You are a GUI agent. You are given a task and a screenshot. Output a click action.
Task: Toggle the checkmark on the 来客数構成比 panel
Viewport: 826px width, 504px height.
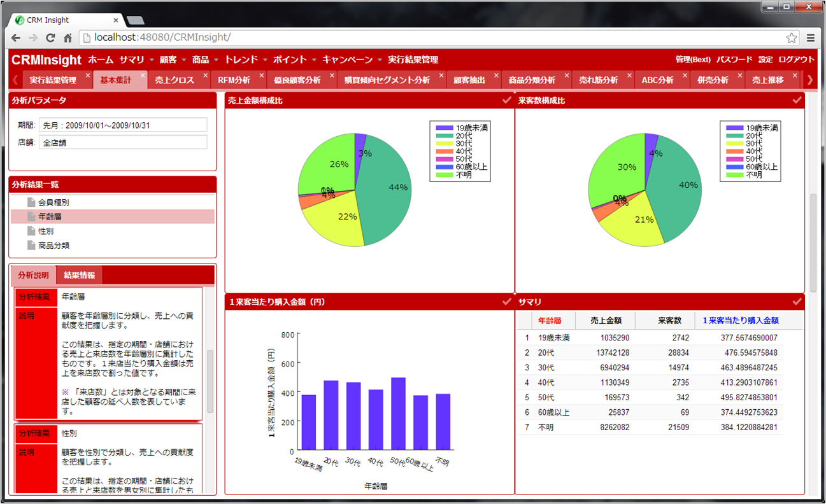[x=797, y=100]
